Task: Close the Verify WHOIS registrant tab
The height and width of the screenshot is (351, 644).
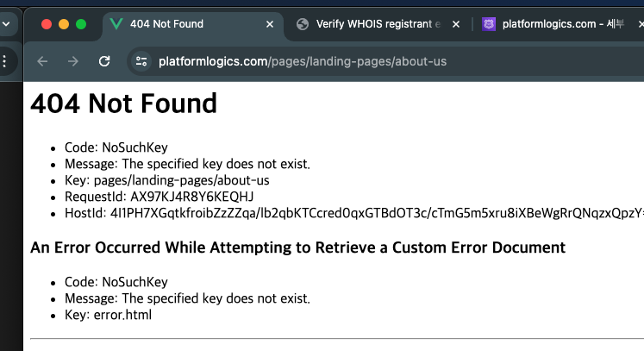Action: click(x=456, y=24)
